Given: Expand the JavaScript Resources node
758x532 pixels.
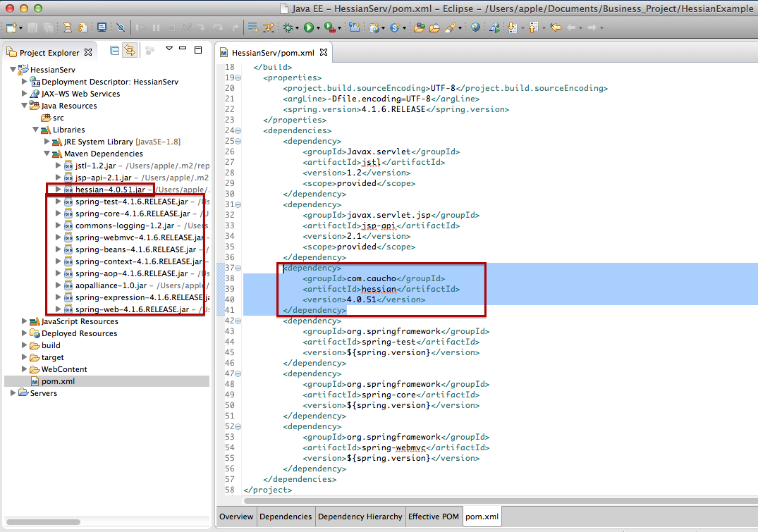Looking at the screenshot, I should tap(24, 321).
